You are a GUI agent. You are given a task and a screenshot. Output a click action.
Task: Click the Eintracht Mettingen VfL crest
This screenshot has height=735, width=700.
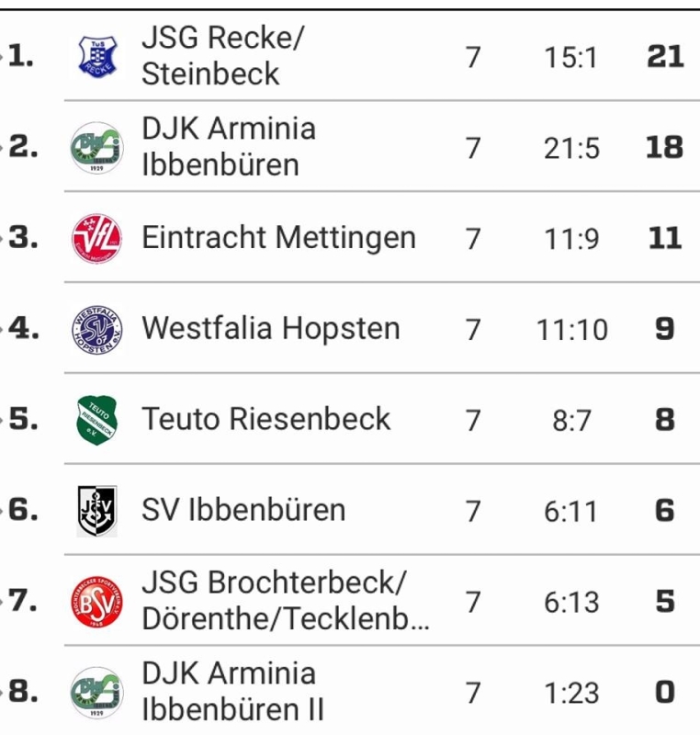97,238
